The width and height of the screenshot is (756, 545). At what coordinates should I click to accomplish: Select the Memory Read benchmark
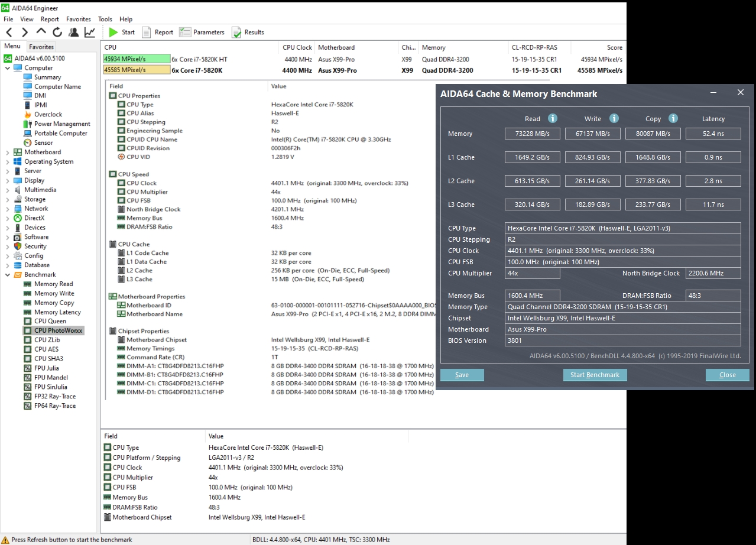[53, 284]
